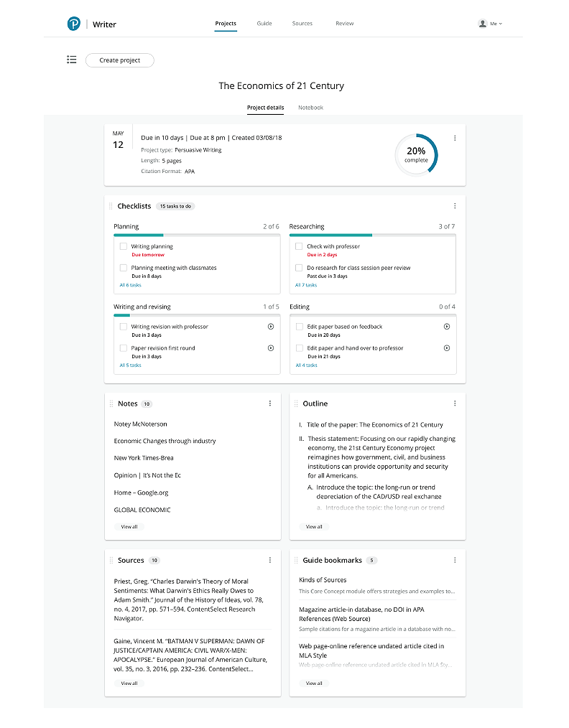This screenshot has height=728, width=569.
Task: Grab the Checklists card drag handle
Action: [x=111, y=206]
